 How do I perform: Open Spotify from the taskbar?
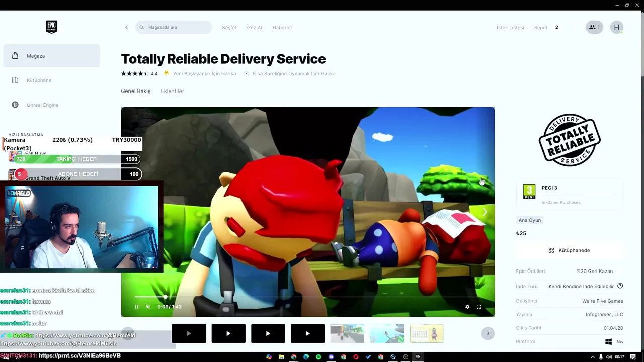[x=318, y=357]
